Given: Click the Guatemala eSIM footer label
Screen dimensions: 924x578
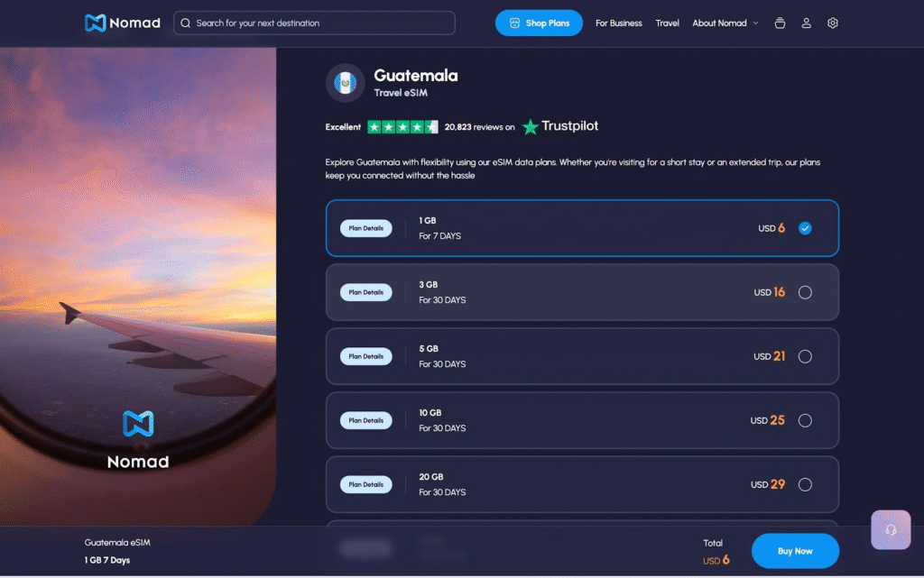Looking at the screenshot, I should 117,543.
